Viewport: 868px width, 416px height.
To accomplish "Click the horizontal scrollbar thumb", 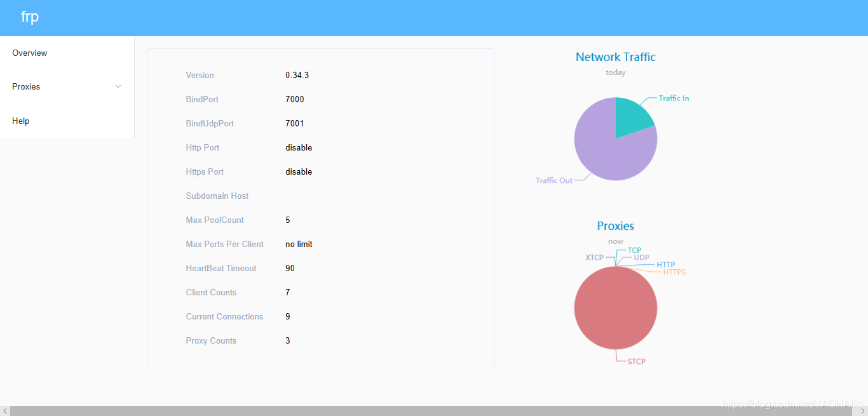I will [431, 411].
